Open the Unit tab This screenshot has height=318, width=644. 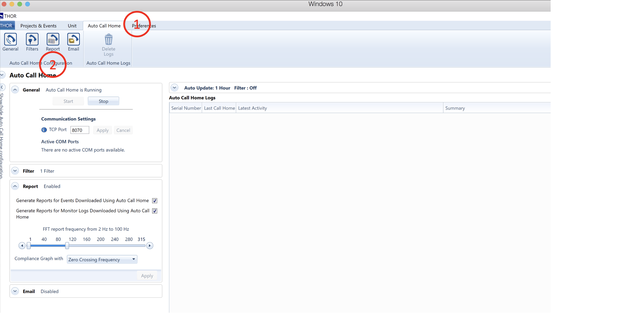pyautogui.click(x=72, y=26)
